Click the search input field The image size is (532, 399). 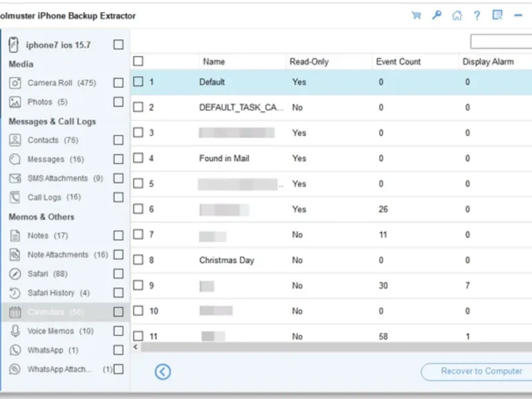pos(501,42)
